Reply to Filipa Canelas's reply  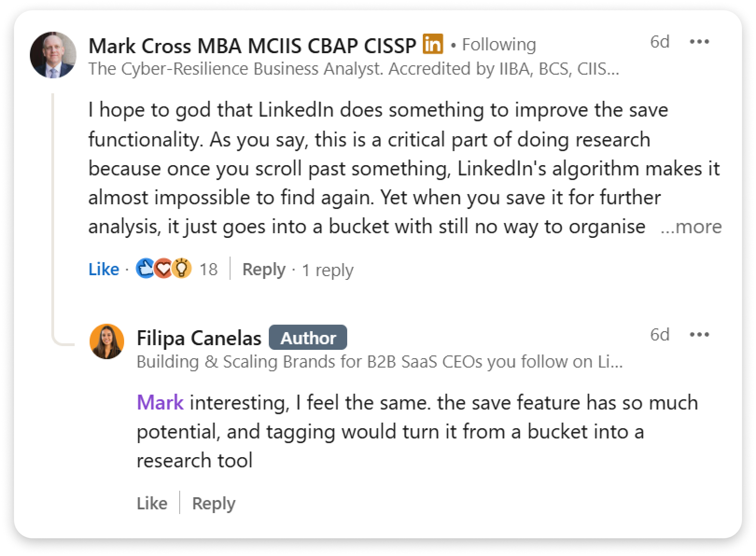(214, 503)
